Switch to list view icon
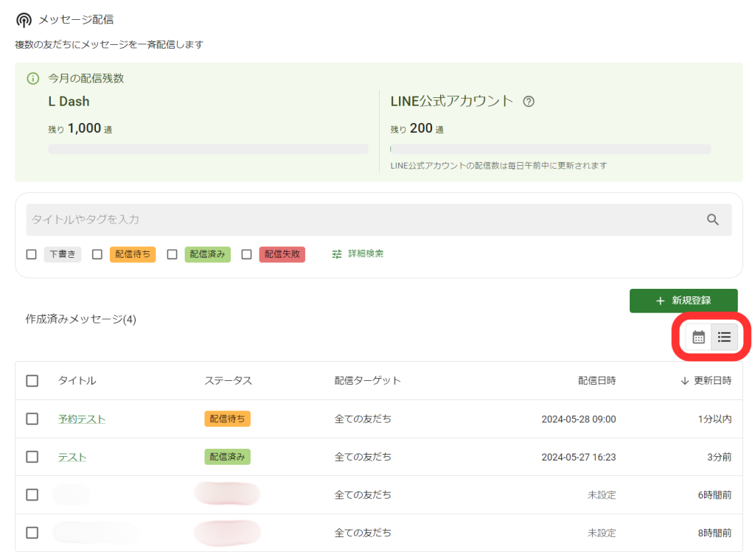Screen dimensions: 755x560 724,337
